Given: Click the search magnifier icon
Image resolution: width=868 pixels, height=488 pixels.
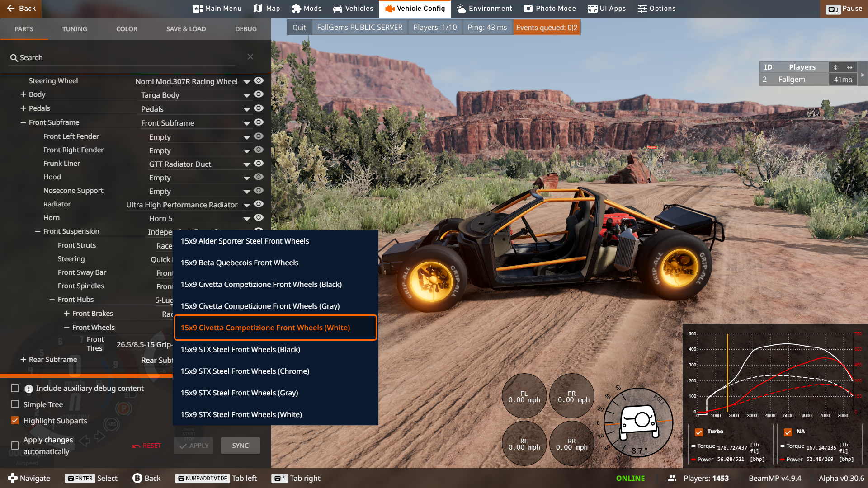Looking at the screenshot, I should pyautogui.click(x=14, y=58).
